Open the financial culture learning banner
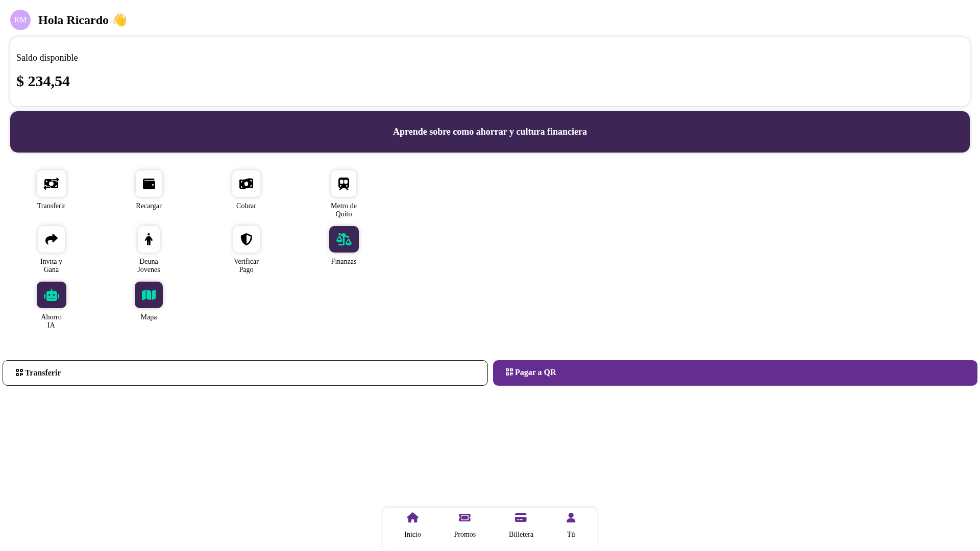 [490, 132]
